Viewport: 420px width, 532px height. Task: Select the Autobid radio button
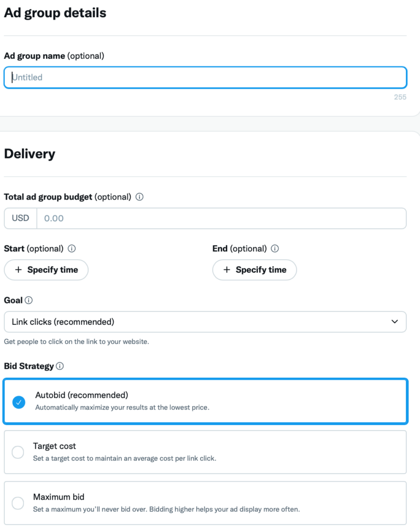[x=19, y=402]
